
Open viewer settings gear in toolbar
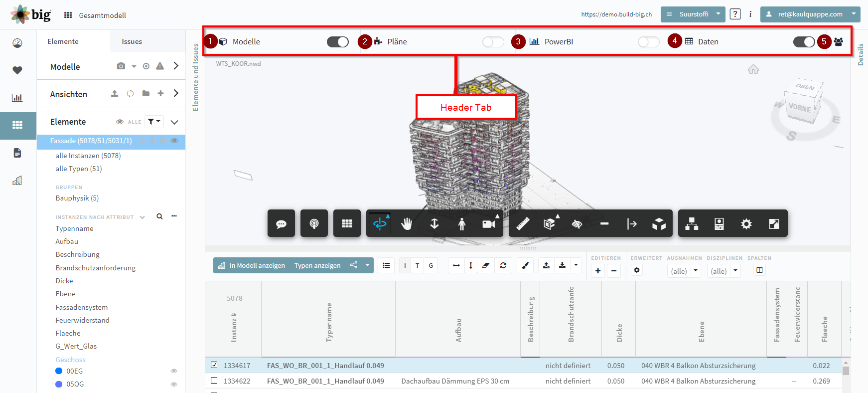click(x=746, y=224)
